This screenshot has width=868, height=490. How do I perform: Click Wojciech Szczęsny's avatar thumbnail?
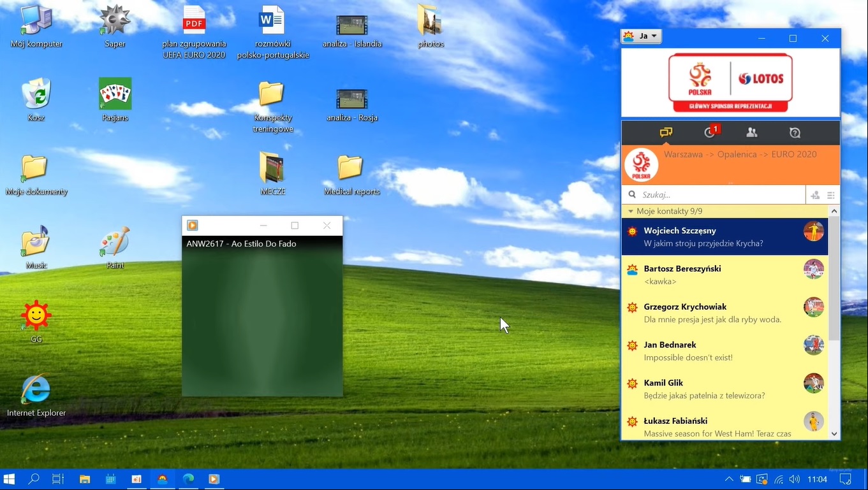[814, 231]
